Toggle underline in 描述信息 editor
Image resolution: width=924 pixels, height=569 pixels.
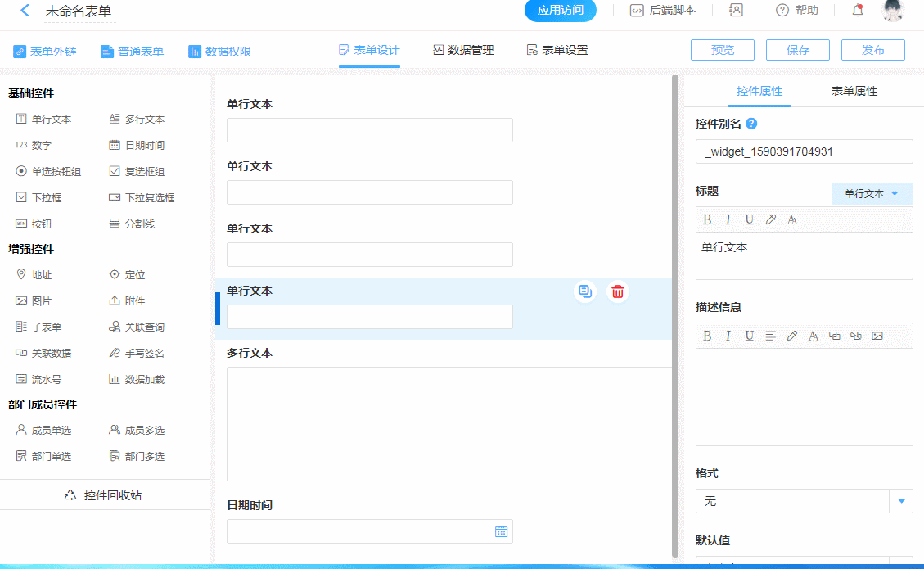click(750, 336)
